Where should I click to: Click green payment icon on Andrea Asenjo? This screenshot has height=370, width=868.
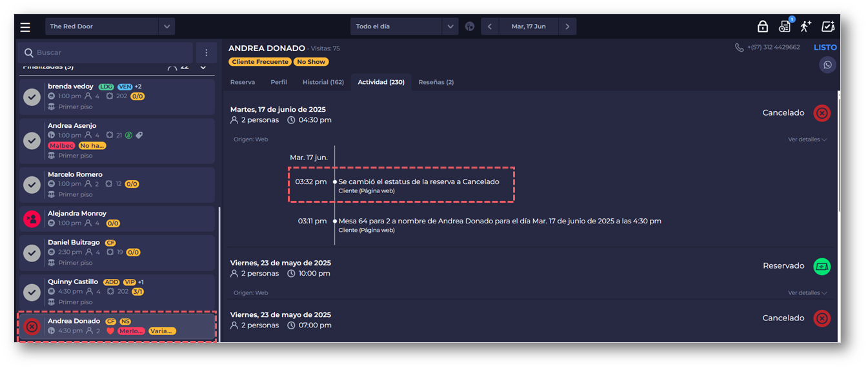128,135
